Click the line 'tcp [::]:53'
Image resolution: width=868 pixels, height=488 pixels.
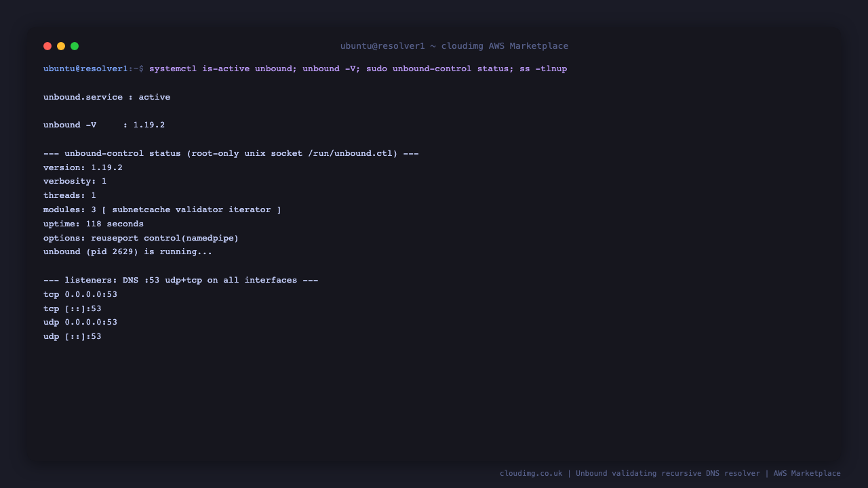coord(73,308)
